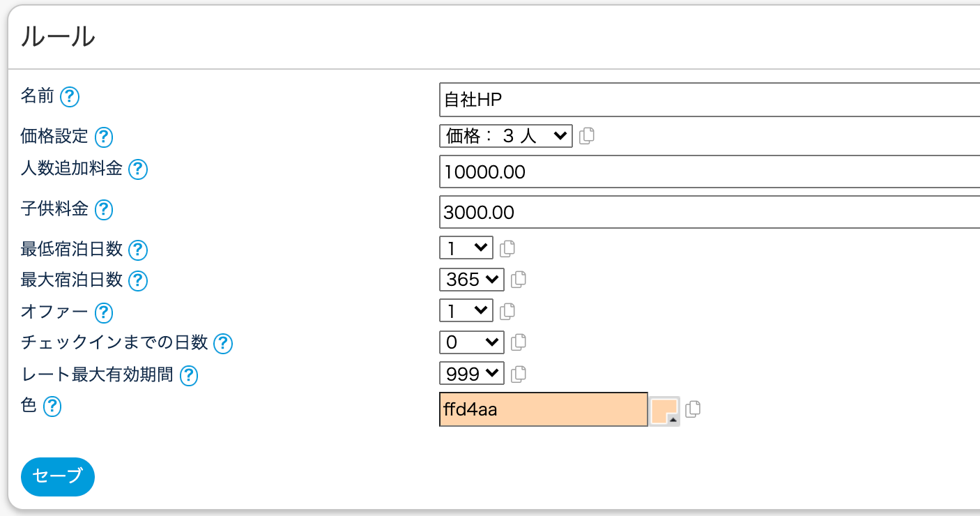Expand the チェックインまでの日数 dropdown
This screenshot has width=980, height=516.
click(x=471, y=342)
